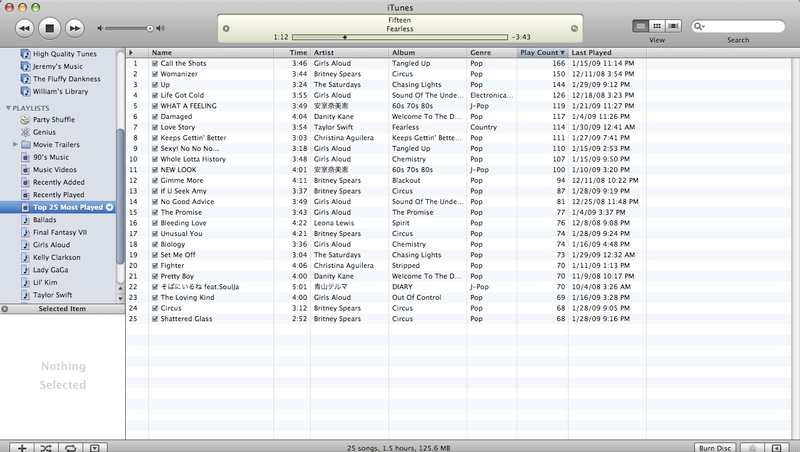Toggle checkbox for Bleeding Love
This screenshot has width=800, height=452.
coord(155,222)
